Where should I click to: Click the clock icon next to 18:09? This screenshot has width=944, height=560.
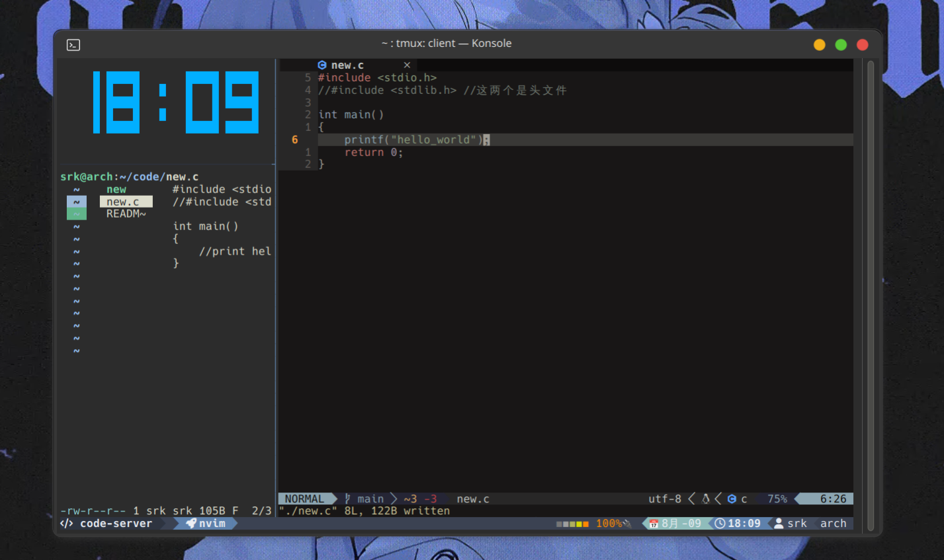(x=720, y=523)
